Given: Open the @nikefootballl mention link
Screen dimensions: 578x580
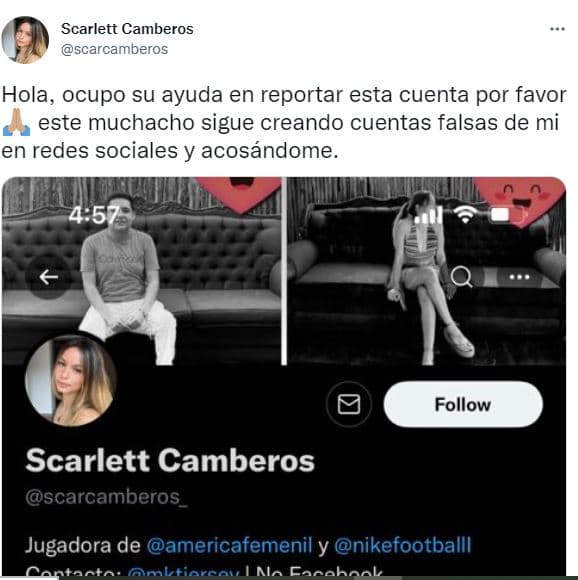Looking at the screenshot, I should 403,545.
